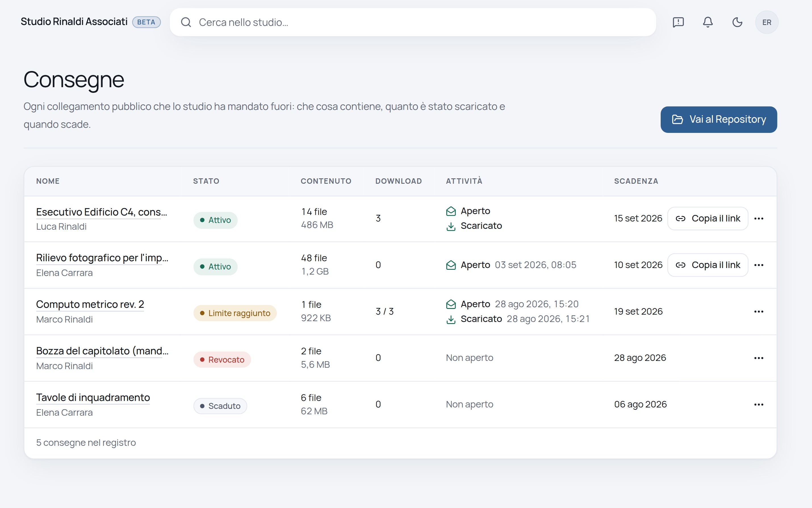812x508 pixels.
Task: Click the Attivo status of Rilievo fotografico
Action: [215, 267]
